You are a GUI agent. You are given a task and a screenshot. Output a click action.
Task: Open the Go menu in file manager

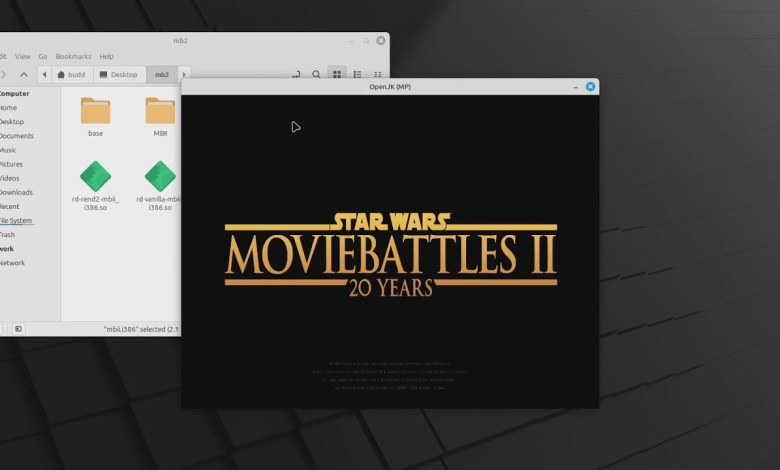click(43, 56)
